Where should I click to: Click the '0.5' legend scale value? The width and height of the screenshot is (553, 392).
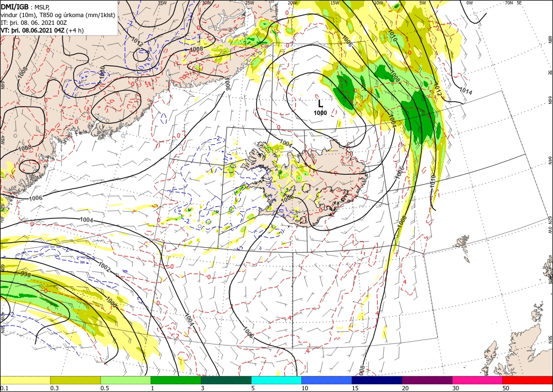click(x=105, y=388)
